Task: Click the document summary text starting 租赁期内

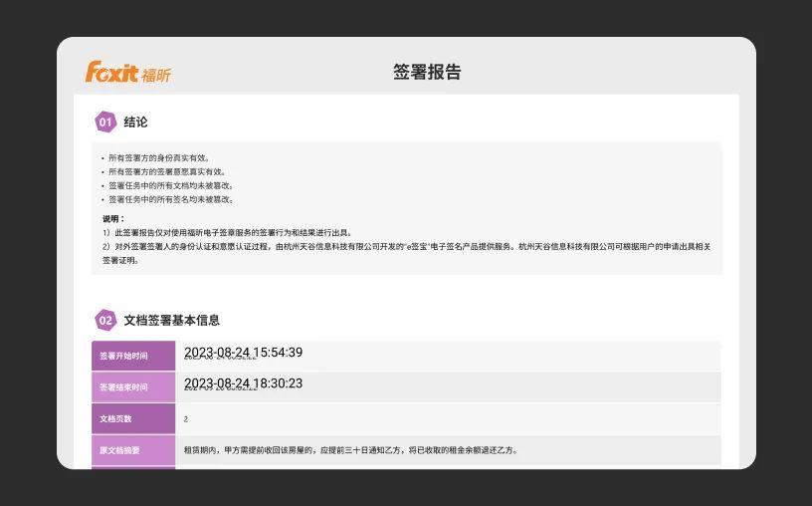Action: click(x=350, y=450)
